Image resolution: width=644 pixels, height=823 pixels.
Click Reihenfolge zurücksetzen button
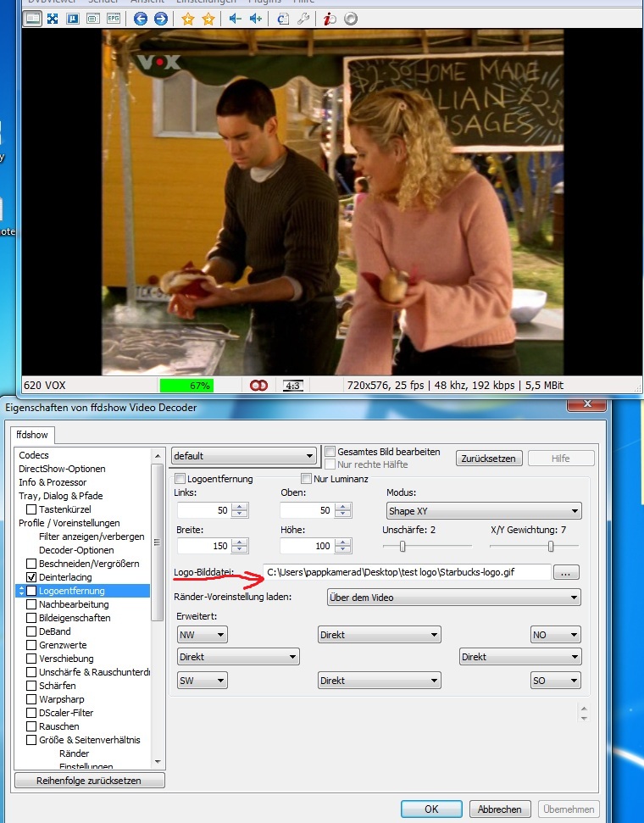[x=89, y=781]
